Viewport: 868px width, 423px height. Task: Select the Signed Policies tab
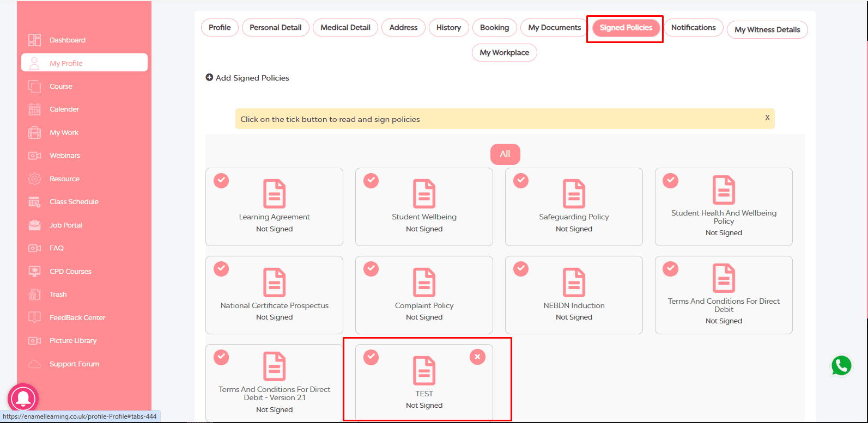626,27
